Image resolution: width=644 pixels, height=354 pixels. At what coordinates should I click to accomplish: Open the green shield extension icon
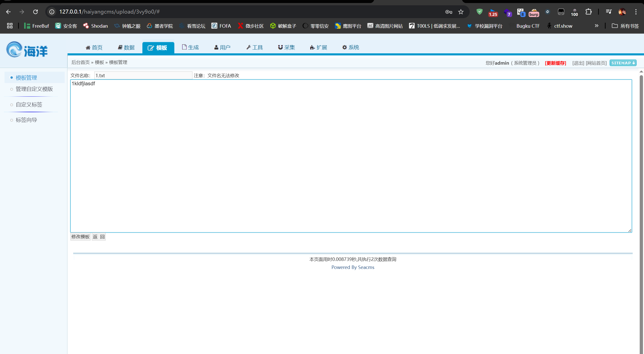(x=479, y=12)
